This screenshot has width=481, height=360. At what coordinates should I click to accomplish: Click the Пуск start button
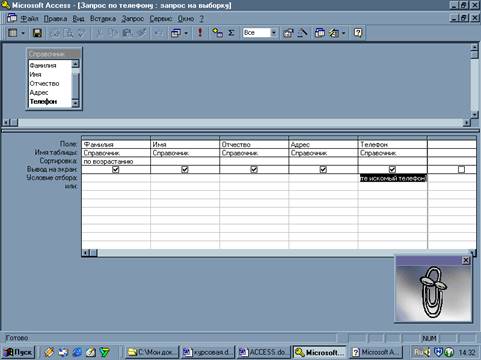coord(19,352)
